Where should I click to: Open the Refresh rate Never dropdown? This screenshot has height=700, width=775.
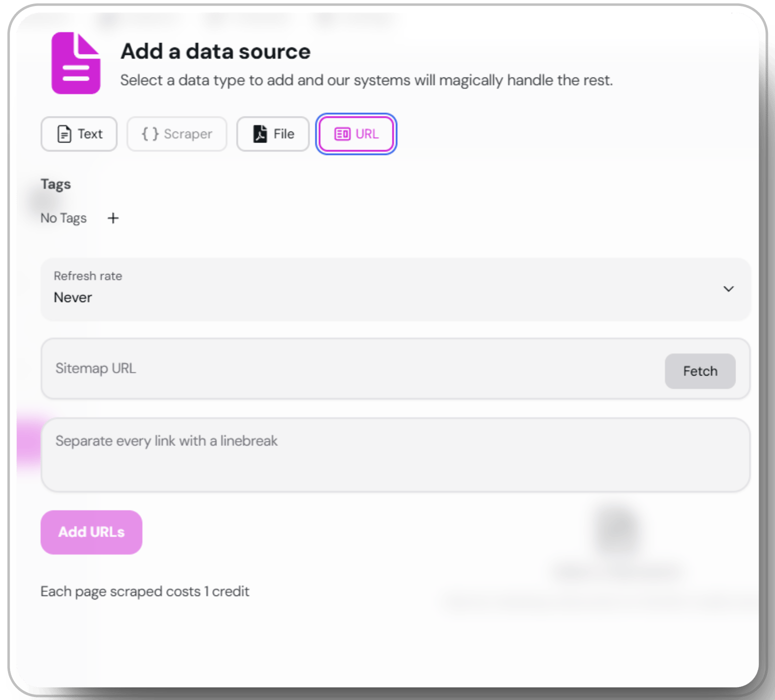pos(395,289)
